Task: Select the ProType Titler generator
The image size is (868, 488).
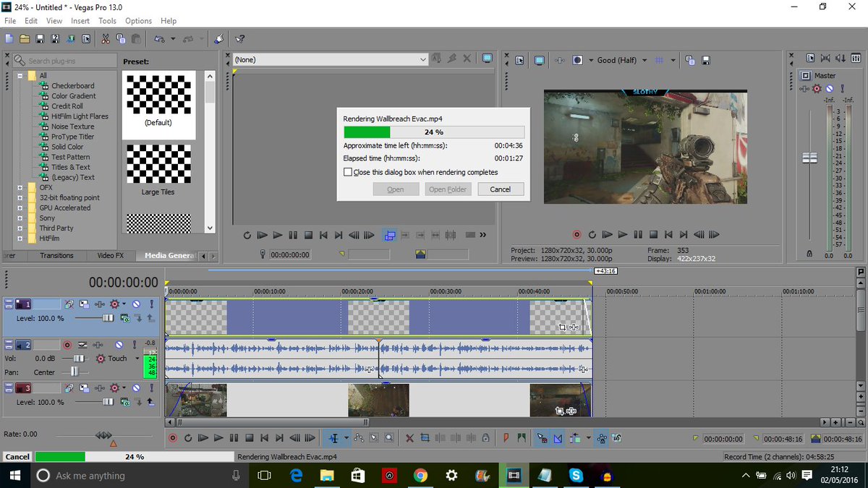Action: pos(72,136)
